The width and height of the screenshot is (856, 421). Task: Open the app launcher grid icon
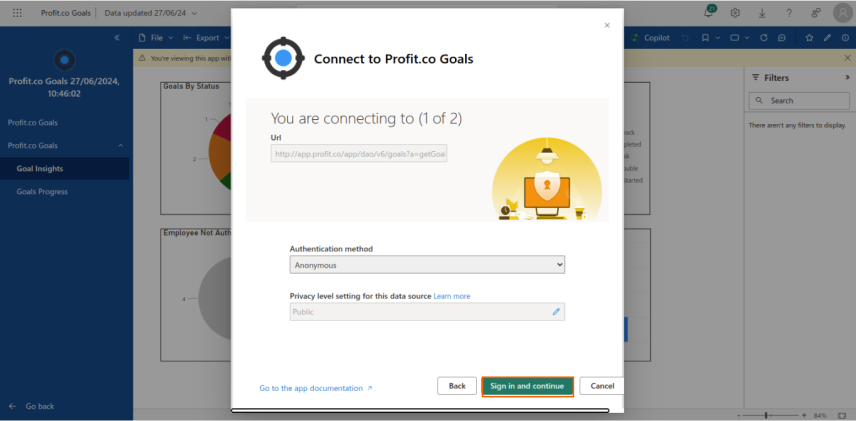click(x=17, y=13)
